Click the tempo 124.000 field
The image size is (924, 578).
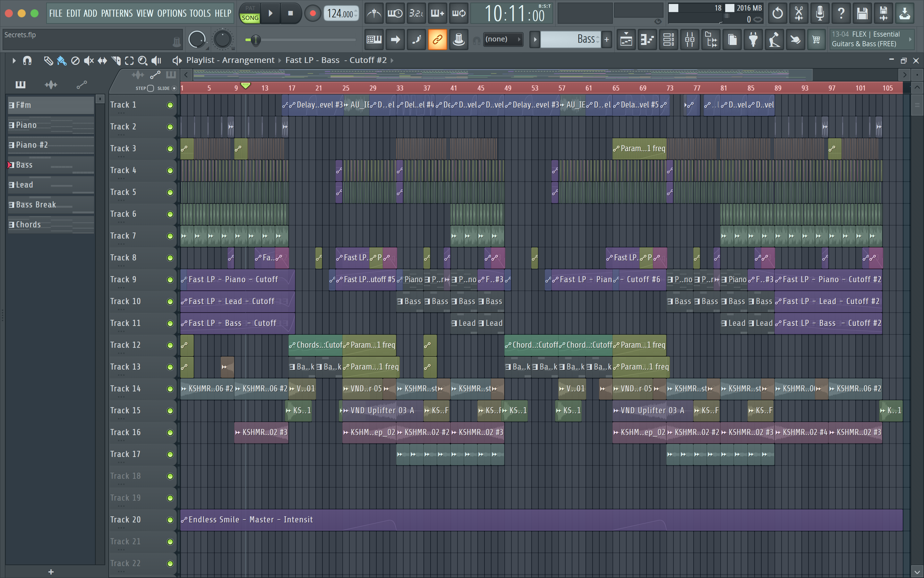(341, 14)
